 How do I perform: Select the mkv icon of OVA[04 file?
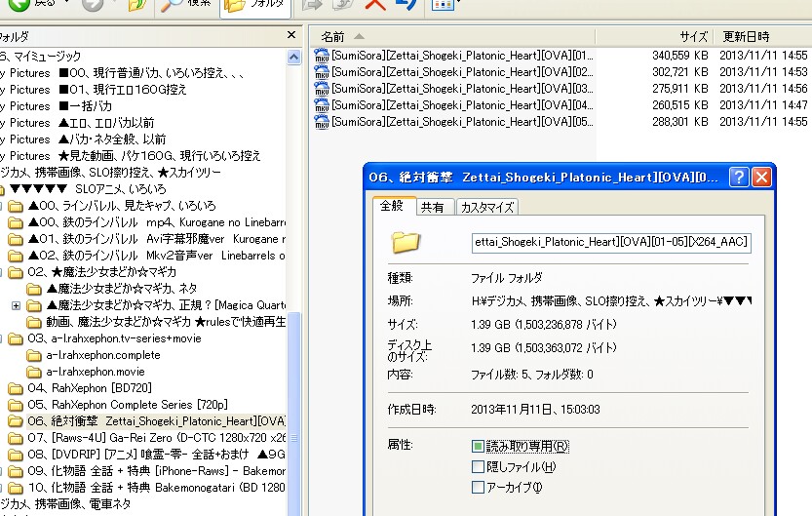(x=322, y=105)
